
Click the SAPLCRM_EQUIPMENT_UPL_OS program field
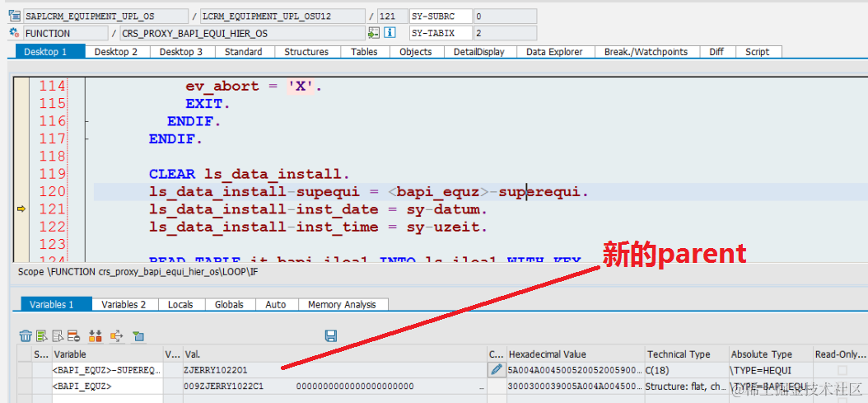[105, 16]
